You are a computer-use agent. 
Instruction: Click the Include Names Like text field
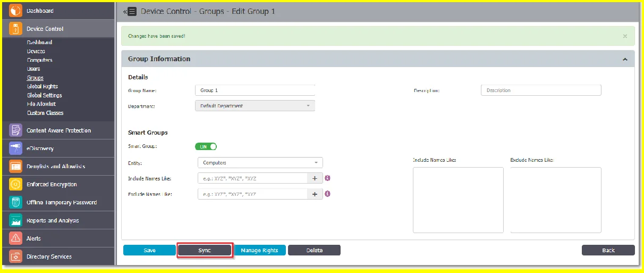[x=253, y=178]
